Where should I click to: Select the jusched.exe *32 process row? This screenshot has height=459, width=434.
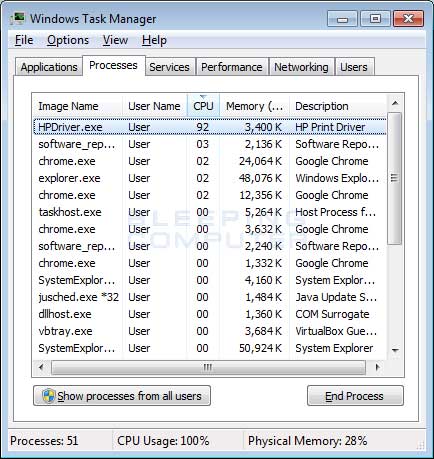210,297
